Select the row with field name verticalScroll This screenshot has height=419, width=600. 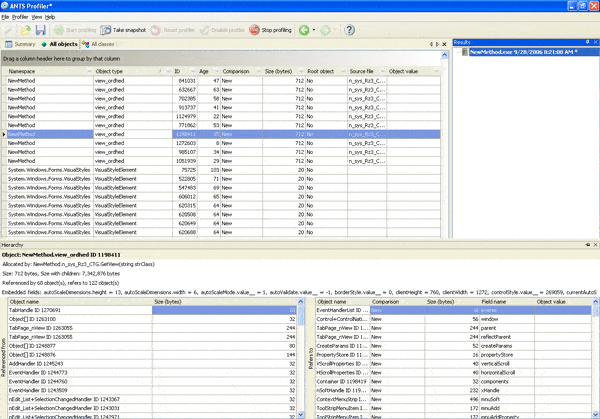tap(453, 364)
